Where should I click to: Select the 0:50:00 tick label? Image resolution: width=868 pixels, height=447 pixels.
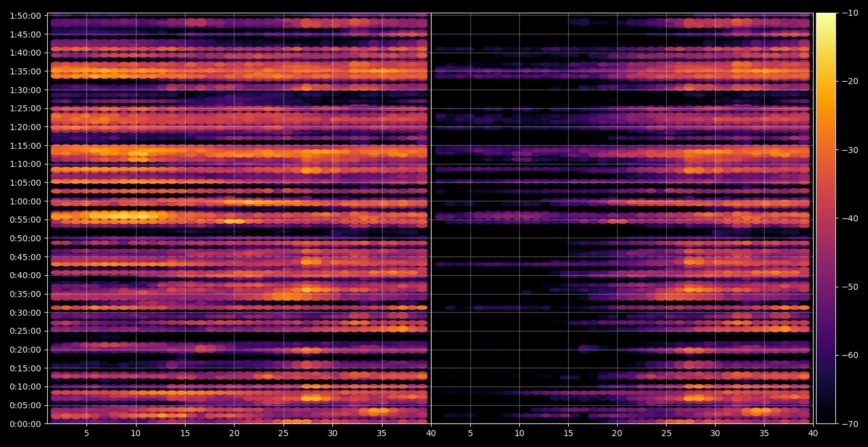(26, 238)
